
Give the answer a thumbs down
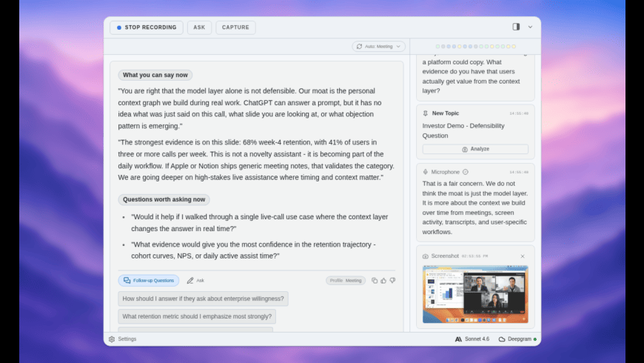392,280
